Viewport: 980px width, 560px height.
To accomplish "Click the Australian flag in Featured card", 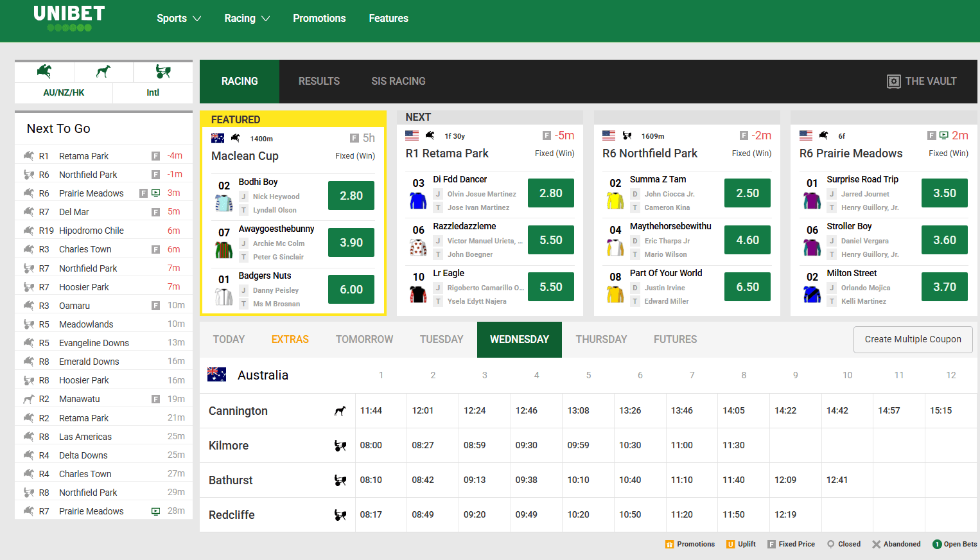I will pyautogui.click(x=218, y=138).
